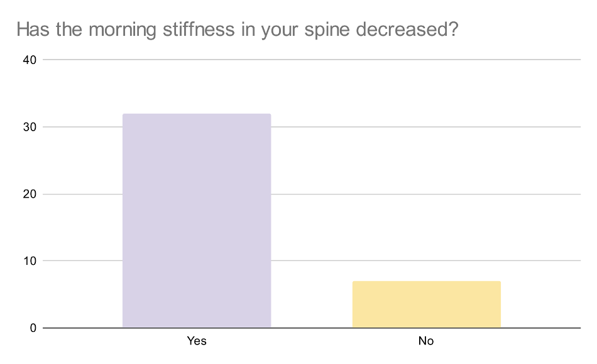Select the gridline at value 10 left of Yes bar
This screenshot has height=364, width=597.
tap(82, 260)
